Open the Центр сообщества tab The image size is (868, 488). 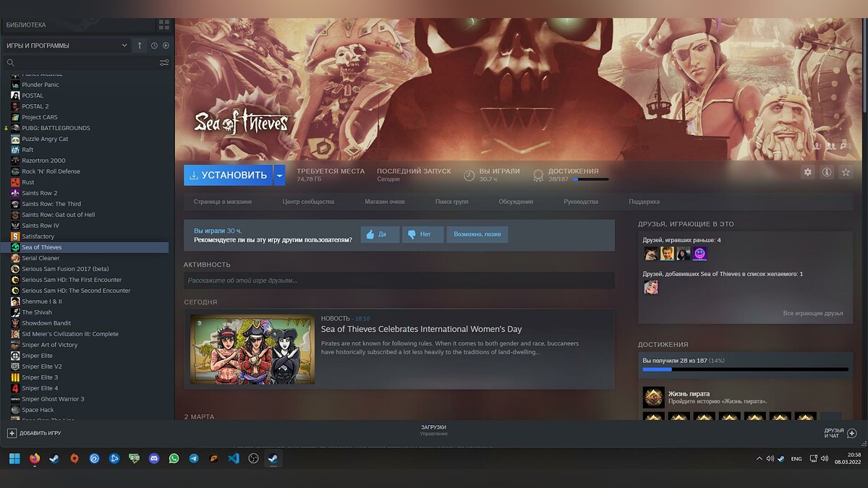pos(308,202)
